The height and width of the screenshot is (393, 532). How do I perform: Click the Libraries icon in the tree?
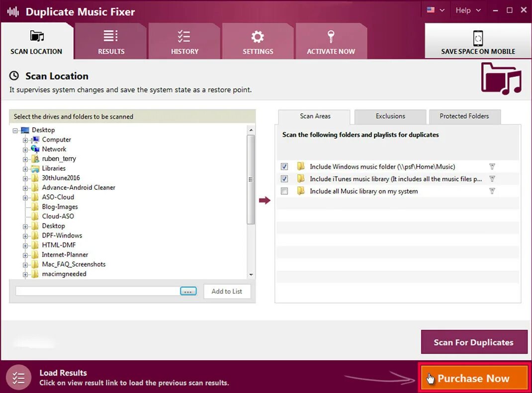[35, 168]
